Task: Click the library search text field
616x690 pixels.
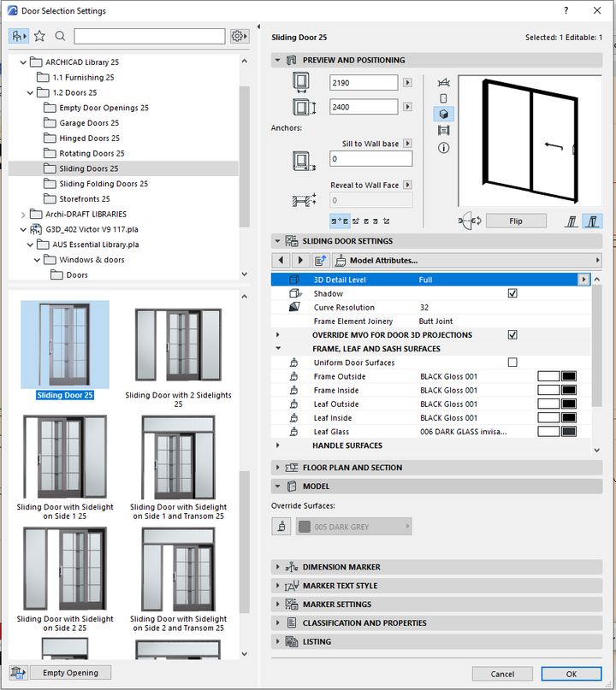Action: [149, 36]
